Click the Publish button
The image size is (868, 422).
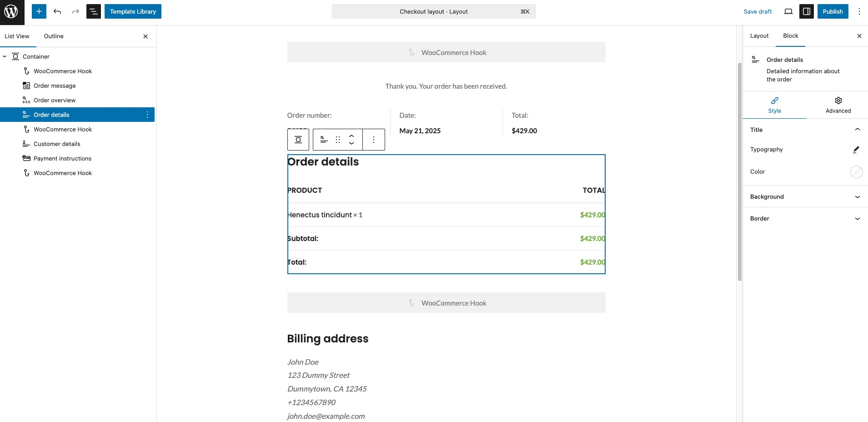pos(833,12)
